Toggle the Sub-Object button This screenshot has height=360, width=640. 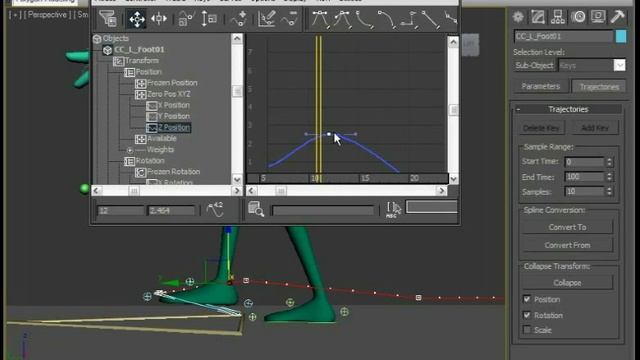534,65
